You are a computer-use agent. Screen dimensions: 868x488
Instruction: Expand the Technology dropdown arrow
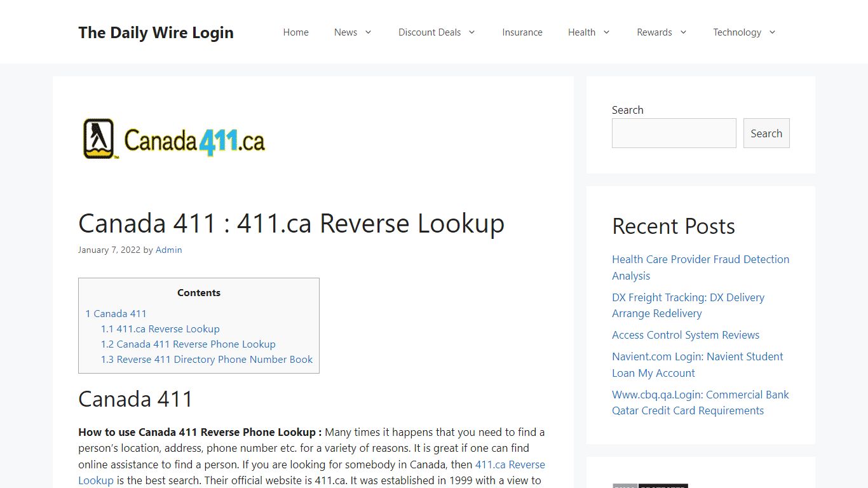[x=772, y=32]
